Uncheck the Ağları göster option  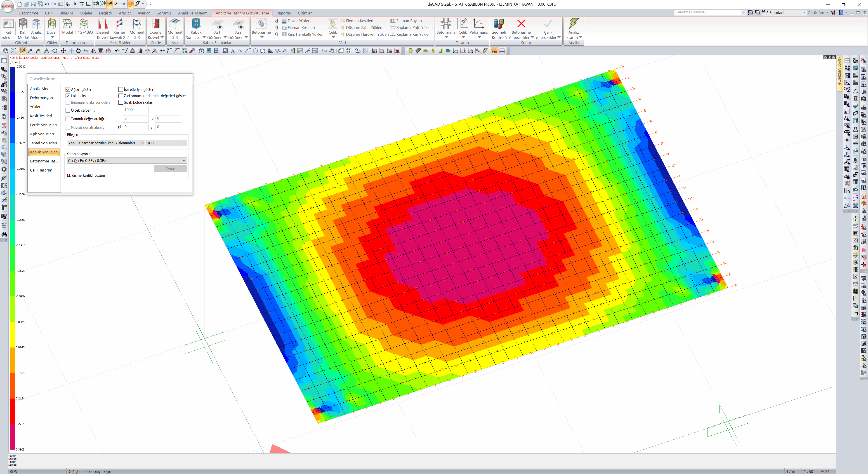point(68,89)
